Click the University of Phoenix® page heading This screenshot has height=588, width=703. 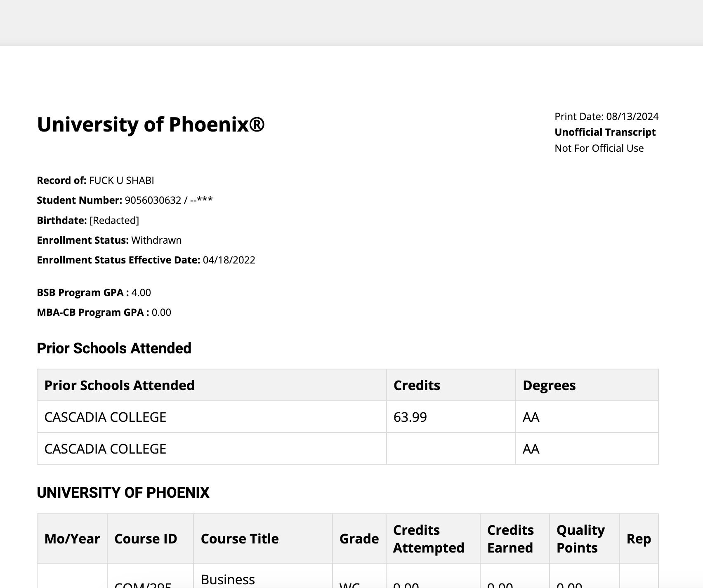click(x=151, y=125)
